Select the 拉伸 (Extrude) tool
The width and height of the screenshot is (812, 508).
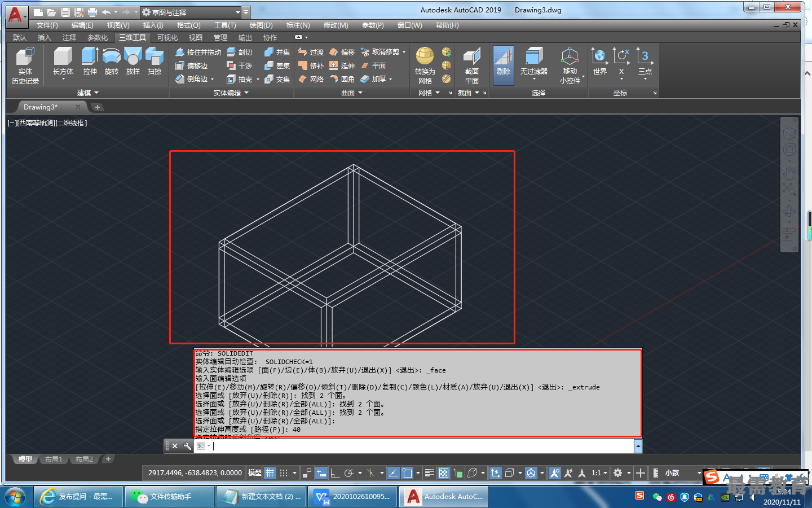tap(90, 62)
